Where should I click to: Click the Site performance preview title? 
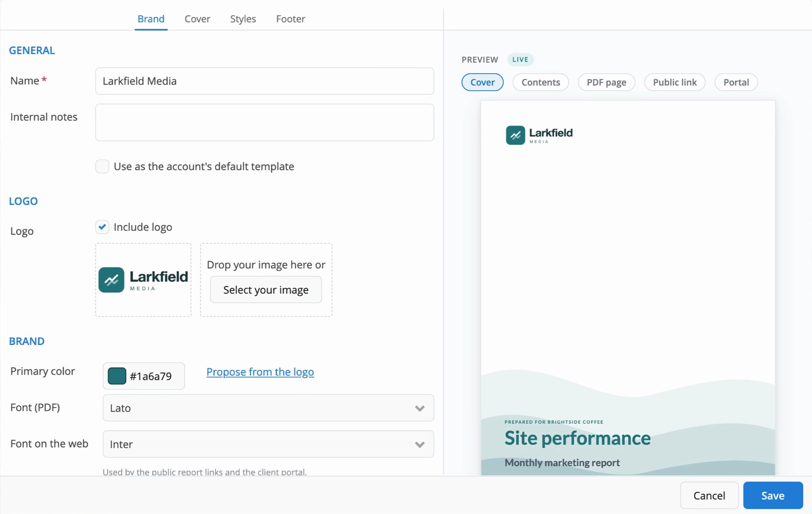click(577, 438)
